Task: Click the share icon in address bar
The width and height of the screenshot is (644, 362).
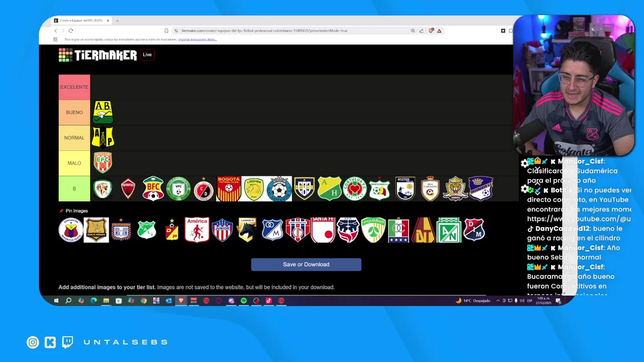Action: pyautogui.click(x=421, y=31)
